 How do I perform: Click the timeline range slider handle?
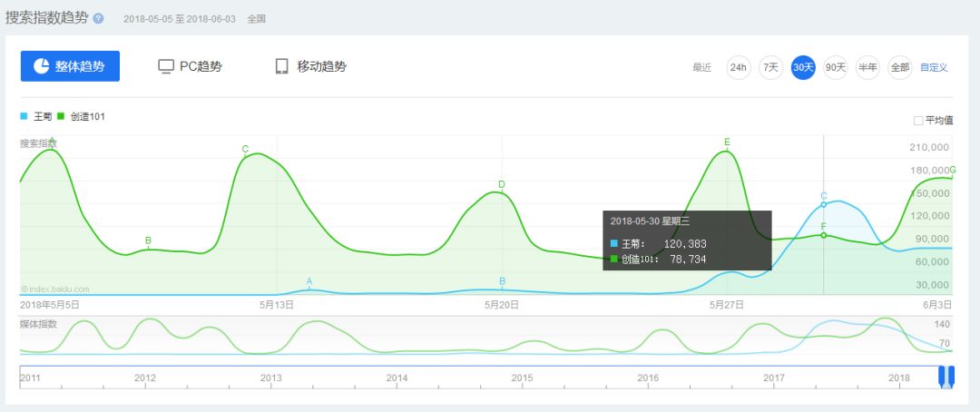click(x=946, y=377)
